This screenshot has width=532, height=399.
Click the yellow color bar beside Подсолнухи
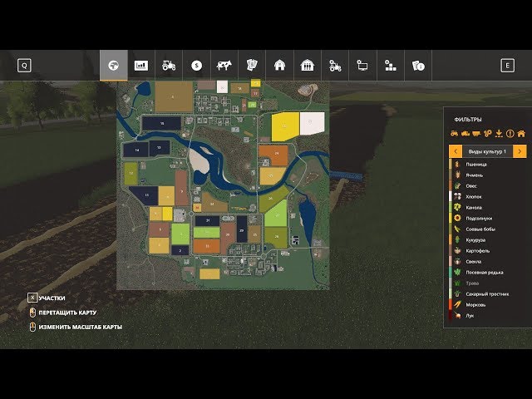pyautogui.click(x=451, y=218)
